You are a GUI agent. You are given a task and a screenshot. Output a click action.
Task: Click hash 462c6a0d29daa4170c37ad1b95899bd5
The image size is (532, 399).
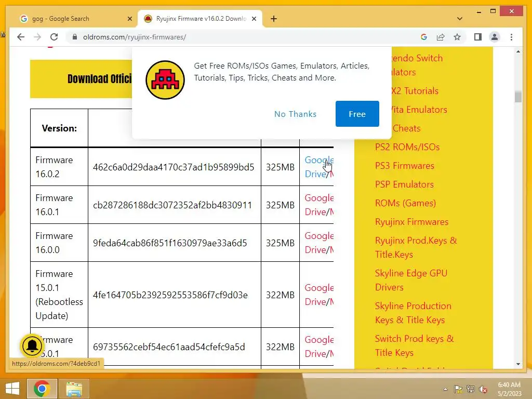174,167
